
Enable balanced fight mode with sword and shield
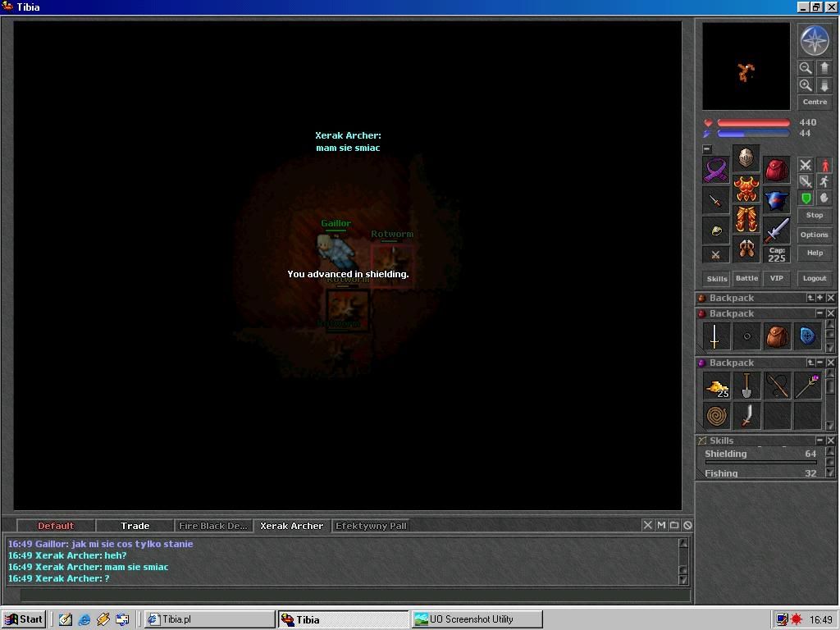[806, 181]
